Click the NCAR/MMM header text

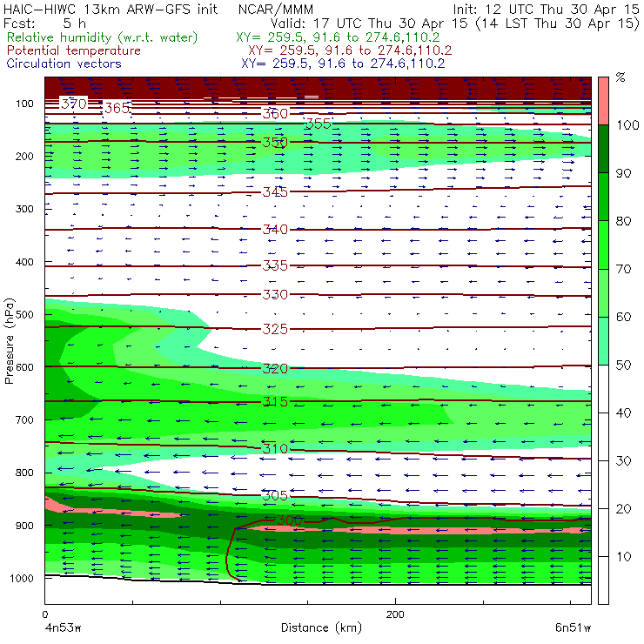(x=276, y=10)
